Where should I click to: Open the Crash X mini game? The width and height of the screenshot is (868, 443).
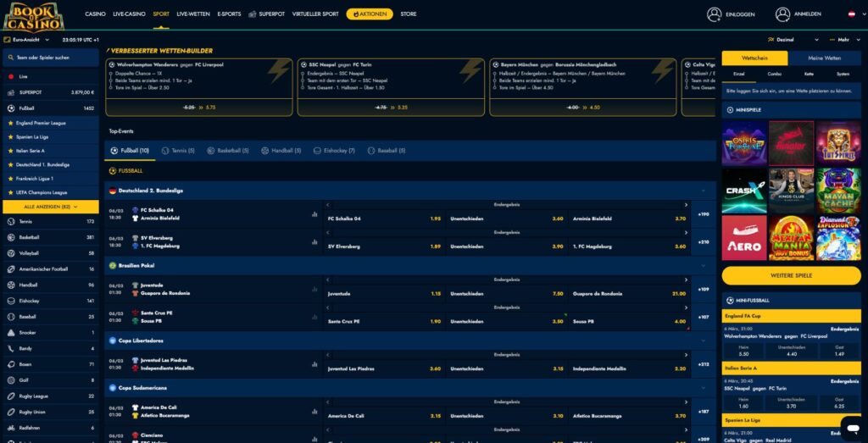744,191
